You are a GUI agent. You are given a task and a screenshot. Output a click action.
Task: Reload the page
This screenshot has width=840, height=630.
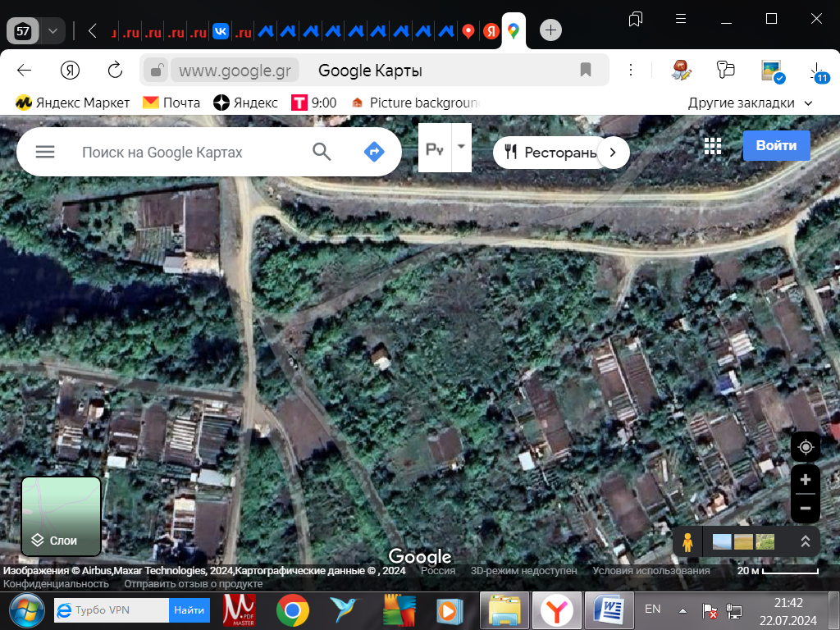tap(115, 71)
